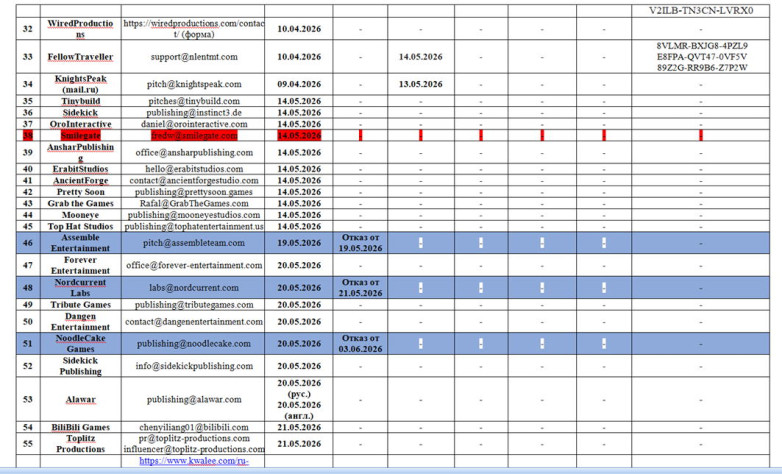Click the OroInteractive name cell

(x=80, y=124)
